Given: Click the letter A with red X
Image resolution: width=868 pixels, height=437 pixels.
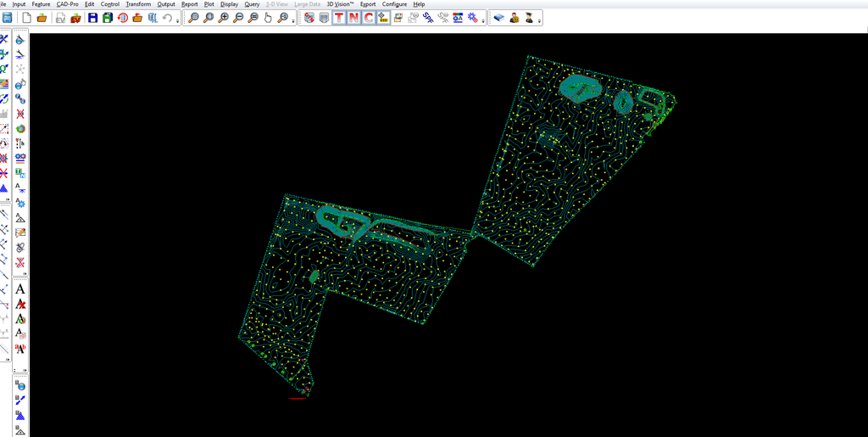Looking at the screenshot, I should (20, 304).
